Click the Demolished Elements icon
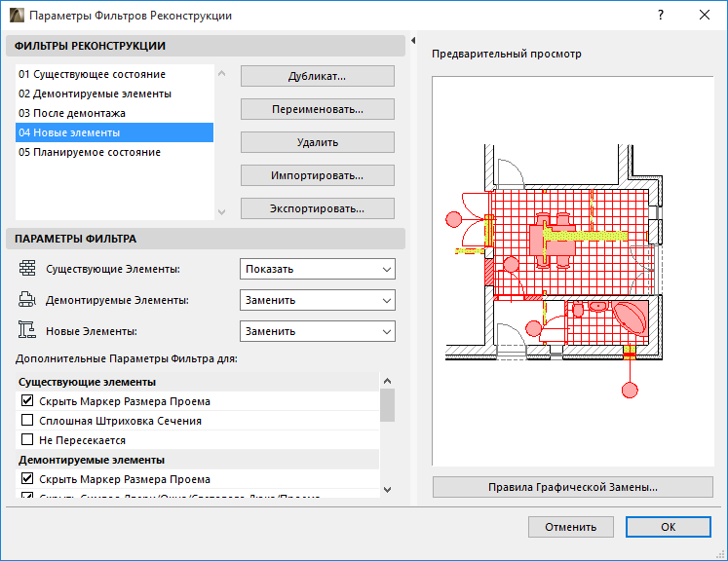Image resolution: width=728 pixels, height=561 pixels. (27, 300)
